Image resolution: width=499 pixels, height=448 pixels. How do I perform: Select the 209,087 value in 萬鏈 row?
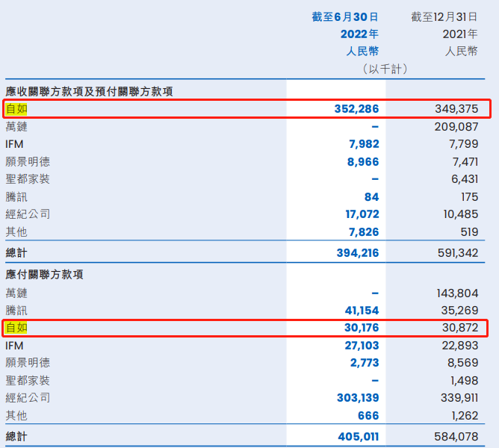pos(456,127)
